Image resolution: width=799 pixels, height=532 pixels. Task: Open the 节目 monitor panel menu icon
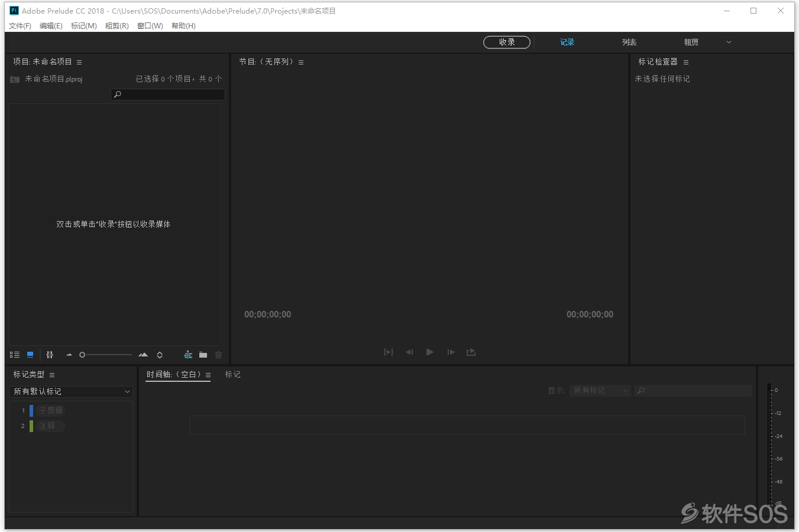(x=301, y=62)
